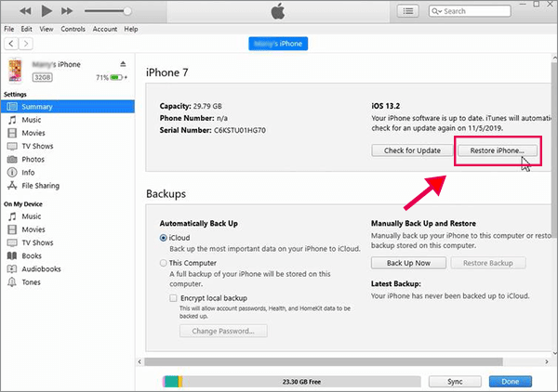Open the list view icon button

tap(407, 11)
